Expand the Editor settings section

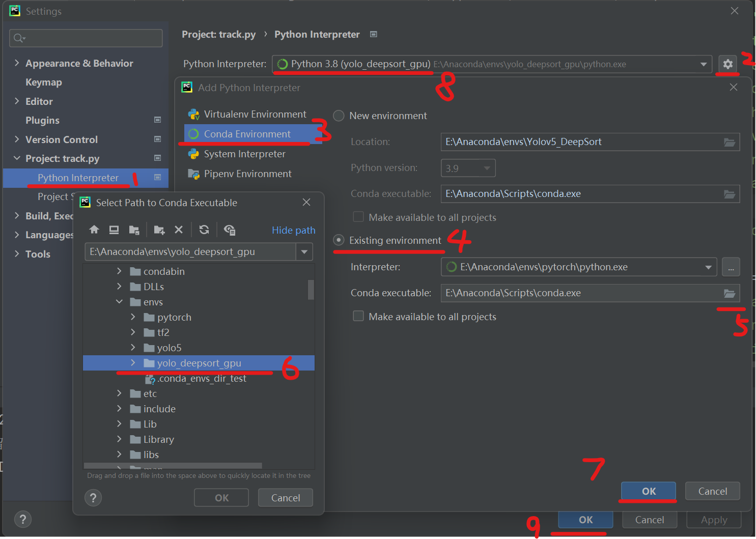pyautogui.click(x=17, y=101)
